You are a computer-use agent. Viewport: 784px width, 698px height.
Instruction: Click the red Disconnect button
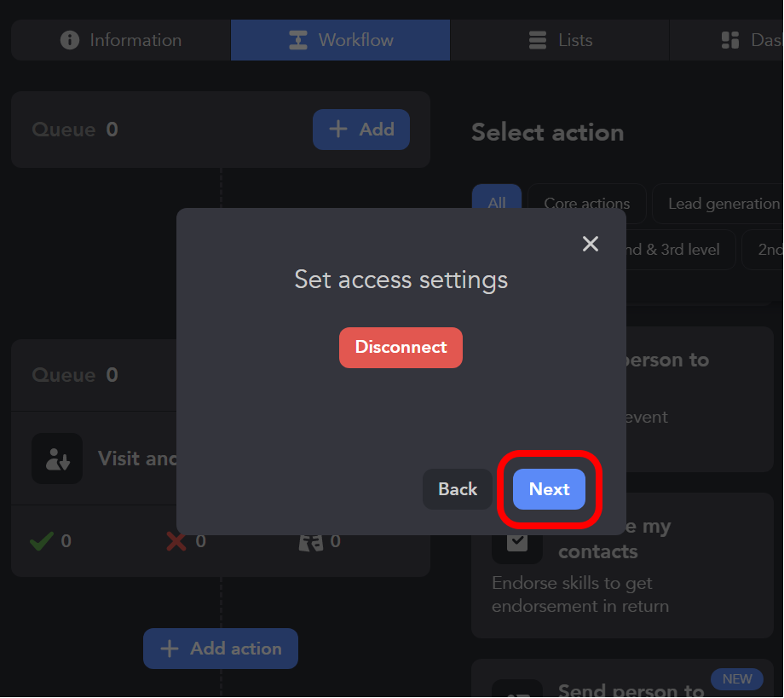point(401,348)
